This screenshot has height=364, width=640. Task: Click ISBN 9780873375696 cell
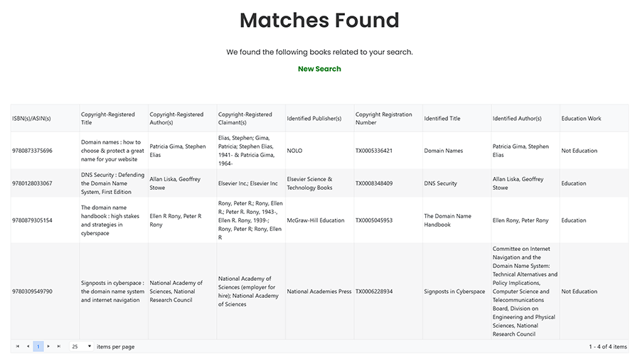coord(33,151)
